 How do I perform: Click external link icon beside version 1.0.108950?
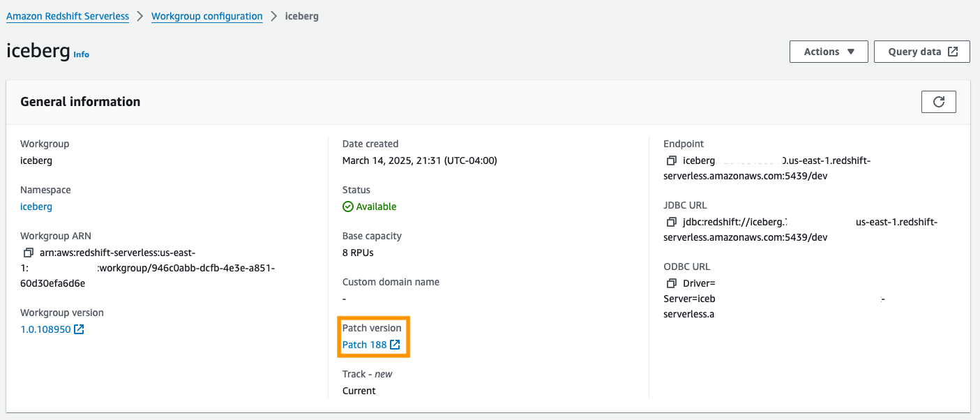coord(79,329)
